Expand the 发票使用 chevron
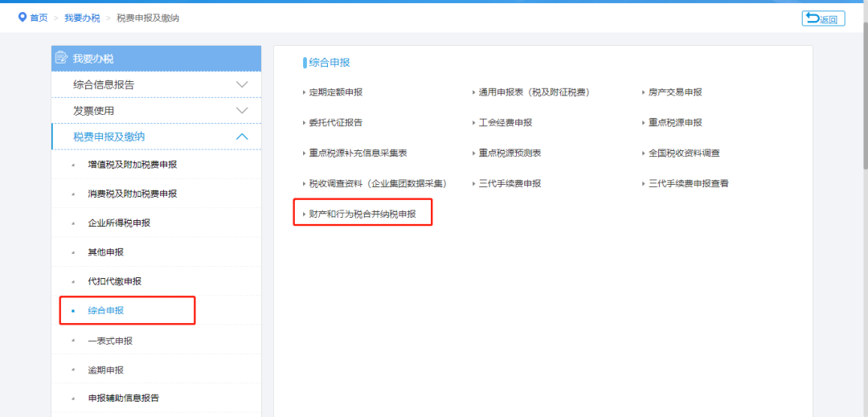The height and width of the screenshot is (417, 868). coord(242,111)
